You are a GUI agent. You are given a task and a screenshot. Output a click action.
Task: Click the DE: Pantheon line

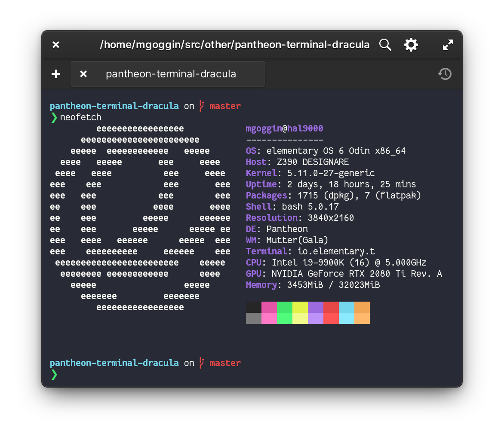[277, 229]
